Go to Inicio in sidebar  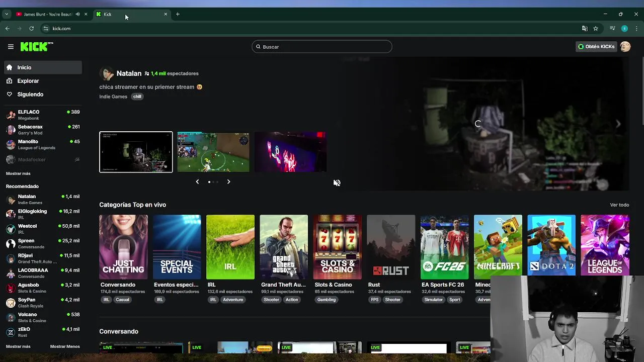tap(43, 67)
